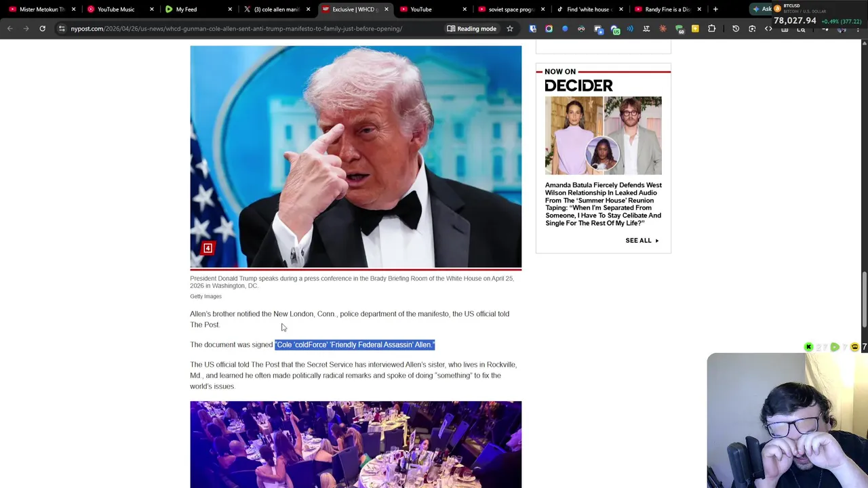Screen dimensions: 868x488
Task: Switch to YouTube Music tab
Action: pyautogui.click(x=121, y=9)
